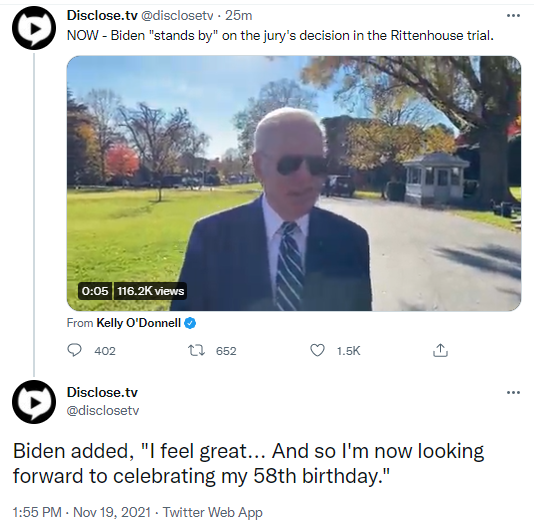Click the 0:05 video duration badge
This screenshot has height=530, width=534.
(95, 291)
